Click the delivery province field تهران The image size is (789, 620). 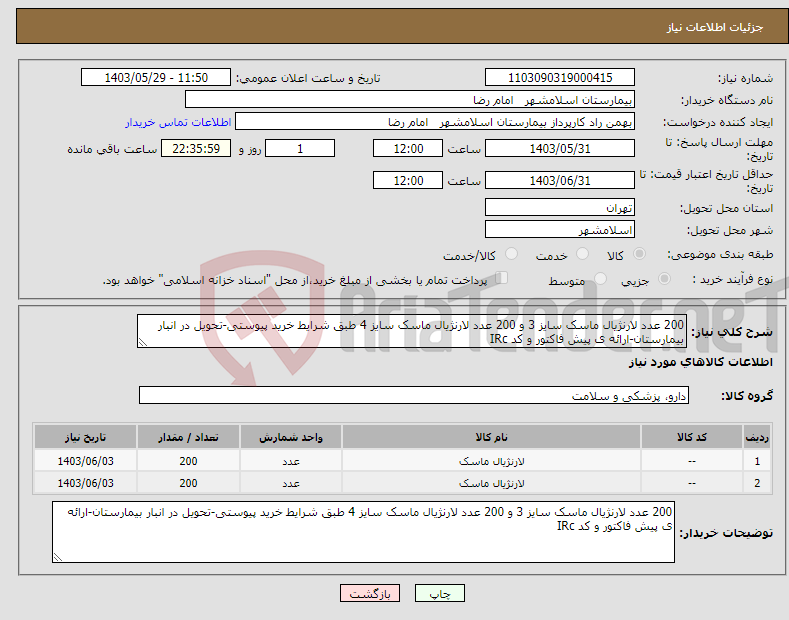[x=560, y=207]
